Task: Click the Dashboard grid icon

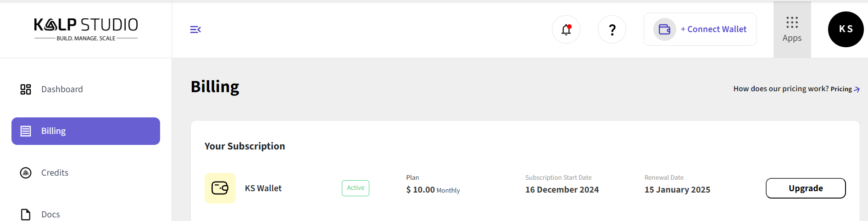Action: [26, 89]
